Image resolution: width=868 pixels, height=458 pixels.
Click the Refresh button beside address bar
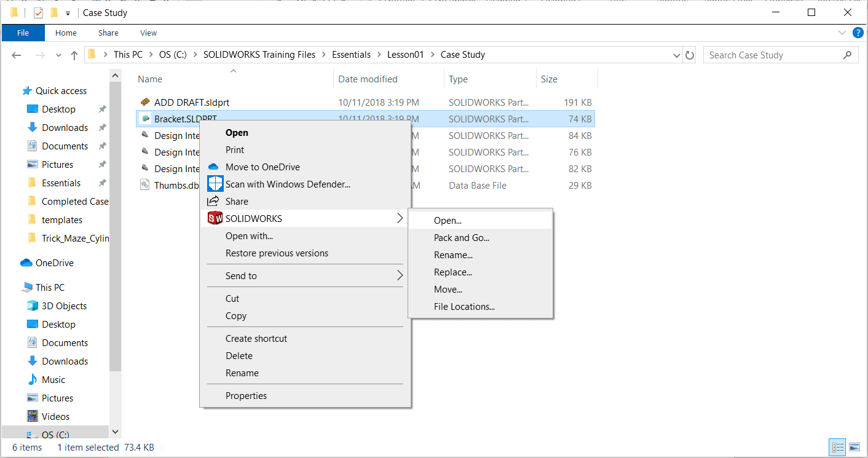pos(690,55)
